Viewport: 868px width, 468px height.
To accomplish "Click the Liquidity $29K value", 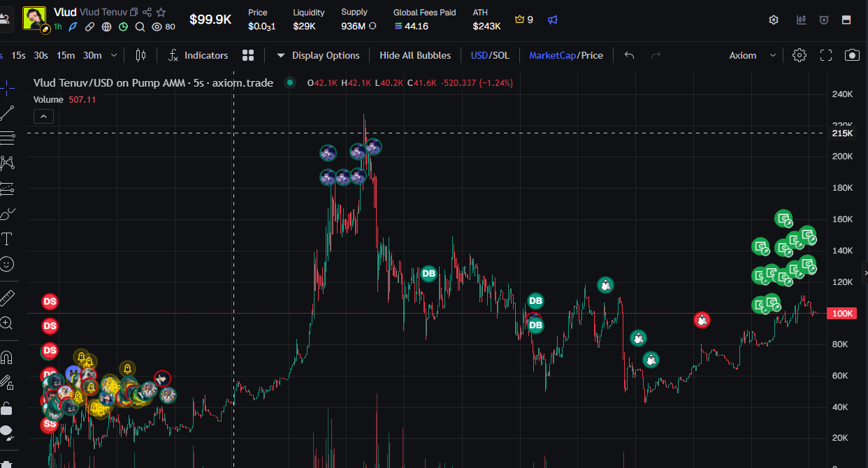I will 304,26.
